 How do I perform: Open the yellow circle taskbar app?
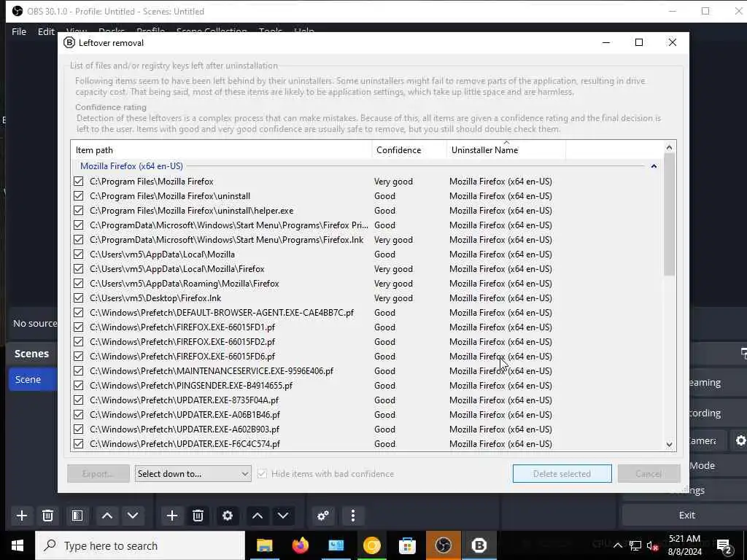point(371,545)
